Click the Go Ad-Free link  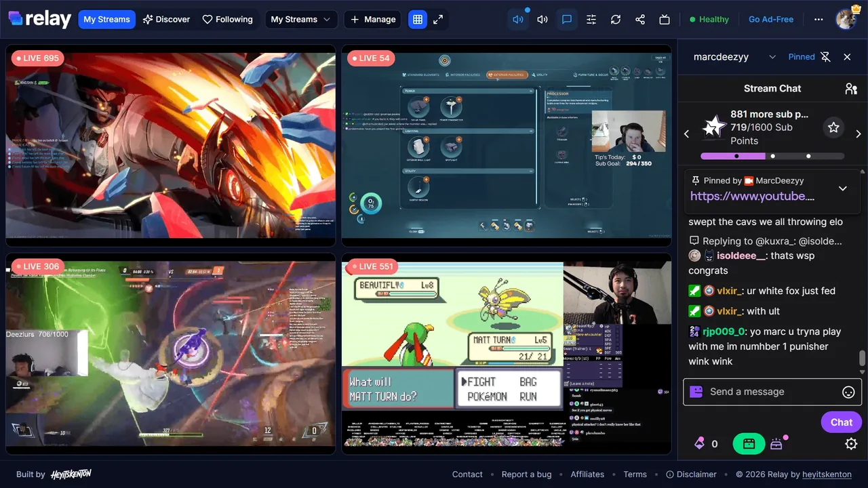tap(771, 20)
